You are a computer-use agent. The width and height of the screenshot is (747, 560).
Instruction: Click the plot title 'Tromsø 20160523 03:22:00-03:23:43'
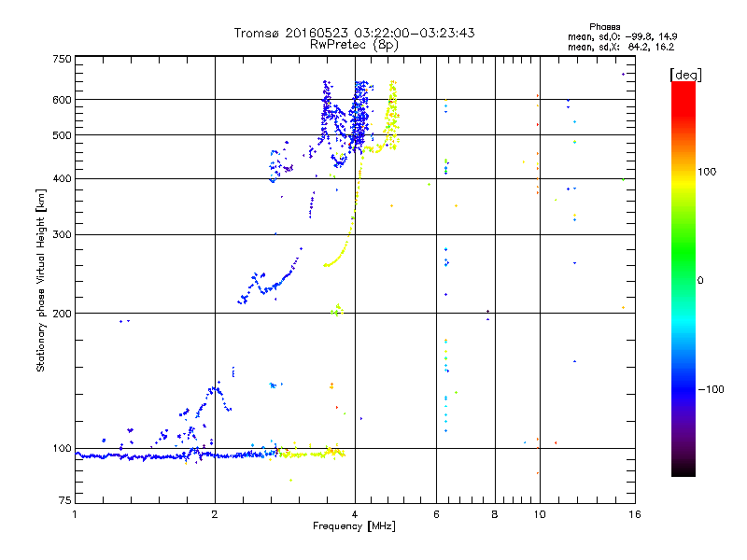(354, 33)
